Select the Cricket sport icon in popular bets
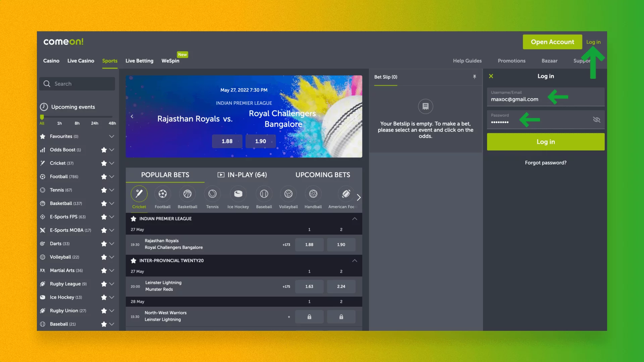 click(x=139, y=194)
